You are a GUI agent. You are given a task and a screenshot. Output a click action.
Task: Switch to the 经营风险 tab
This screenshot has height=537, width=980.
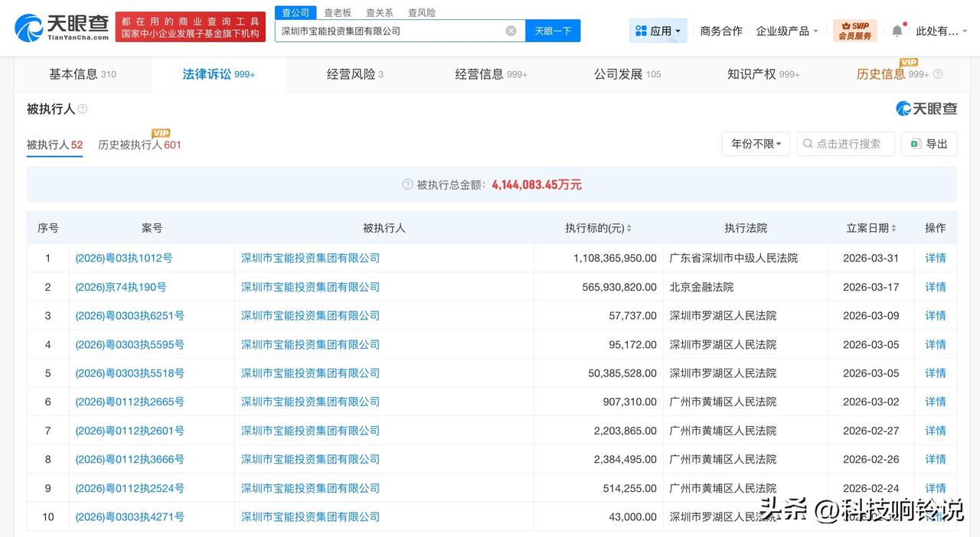354,74
